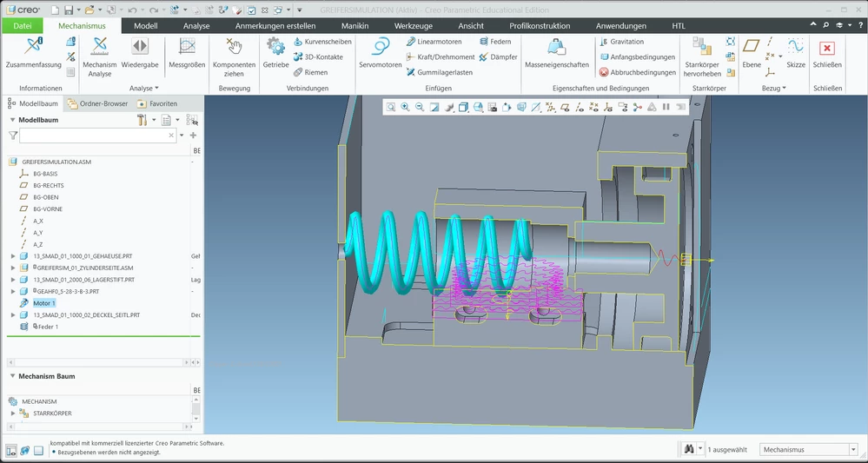Screen dimensions: 868x463
Task: Open the open-file dropdown arrow in quick access
Action: pyautogui.click(x=98, y=10)
